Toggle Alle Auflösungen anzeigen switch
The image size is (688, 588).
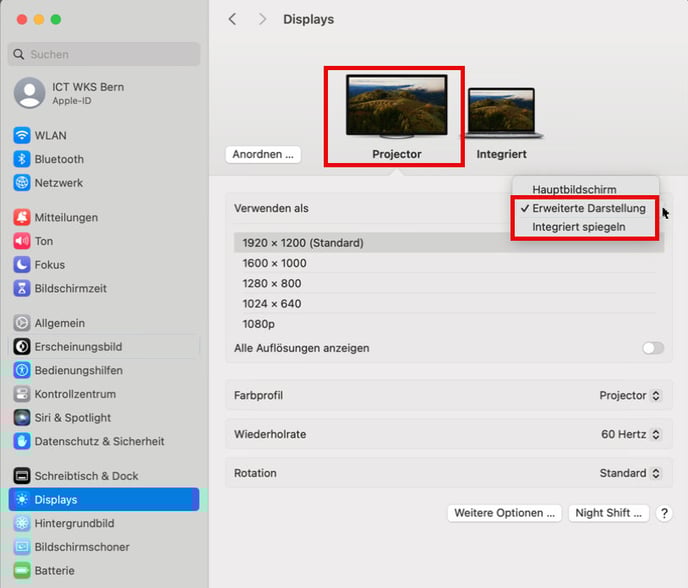(x=653, y=348)
